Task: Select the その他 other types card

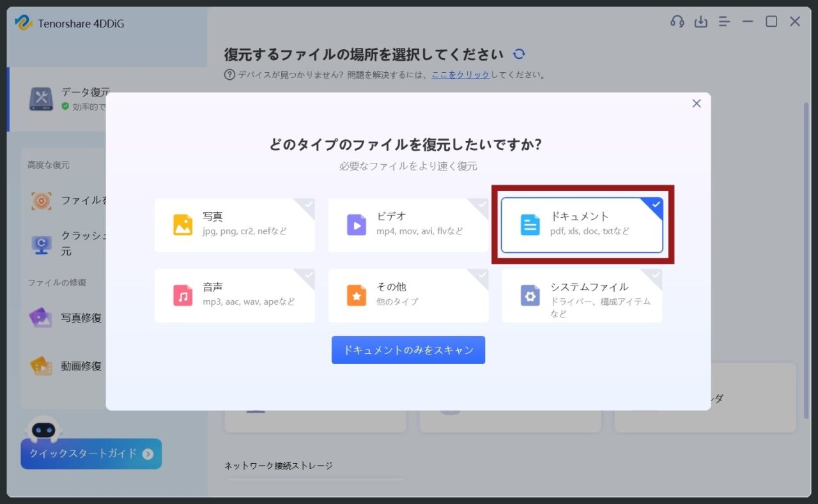Action: [408, 295]
